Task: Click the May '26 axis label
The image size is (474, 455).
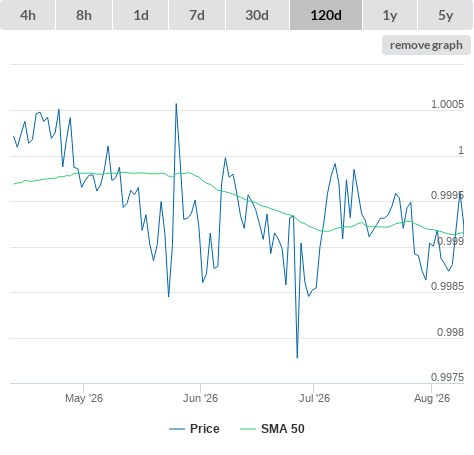Action: 84,398
